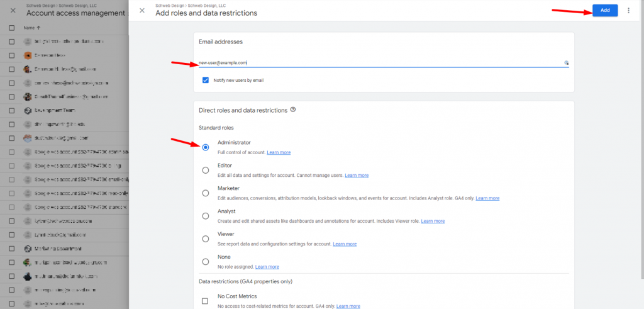Click the email addresses input field

(377, 63)
